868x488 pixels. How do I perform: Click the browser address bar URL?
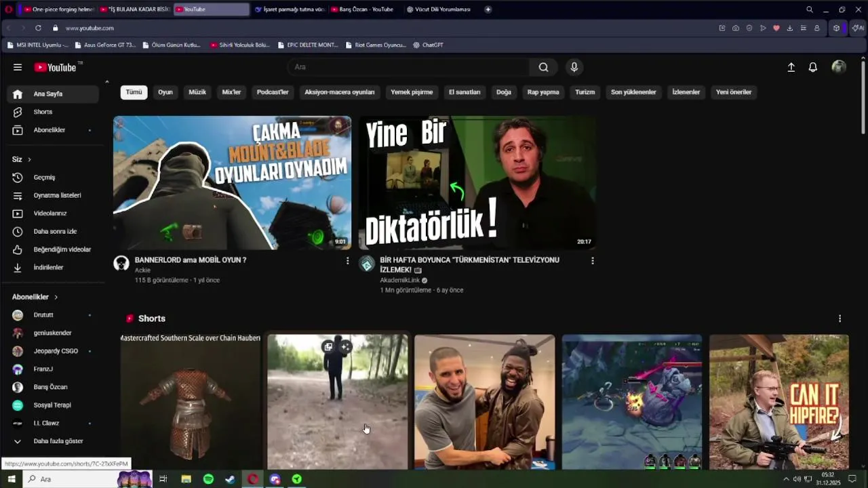[90, 28]
